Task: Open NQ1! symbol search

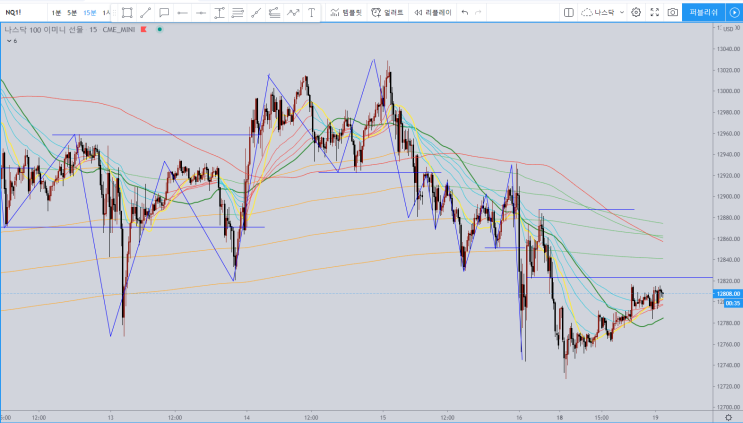Action: (13, 13)
